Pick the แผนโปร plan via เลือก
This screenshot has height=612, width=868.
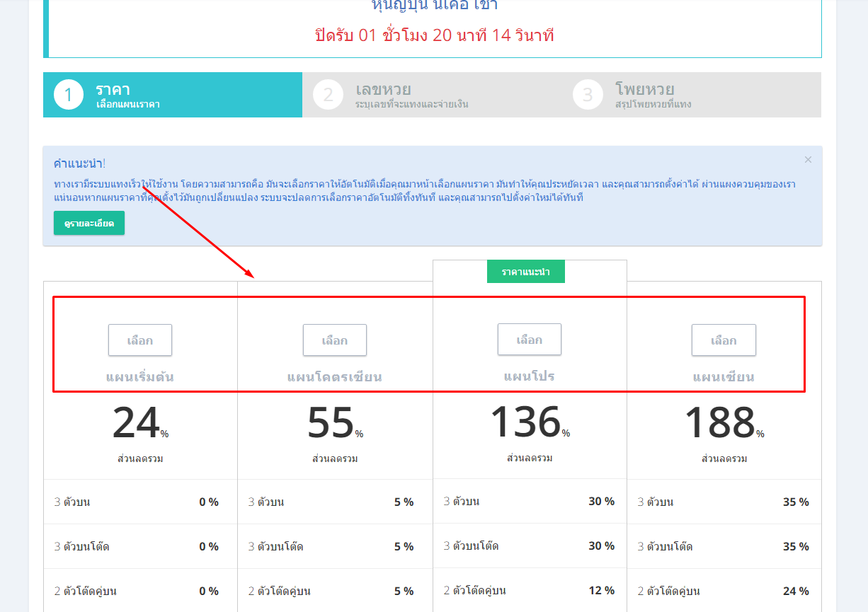coord(530,340)
